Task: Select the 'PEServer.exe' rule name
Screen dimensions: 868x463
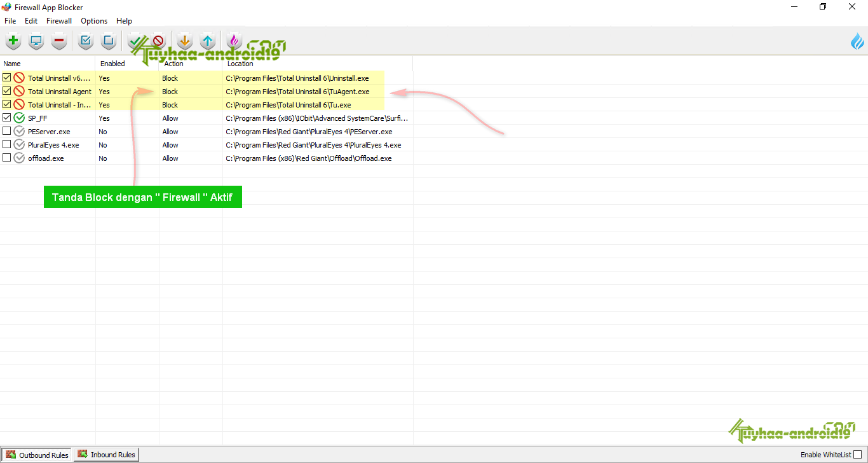Action: tap(49, 132)
